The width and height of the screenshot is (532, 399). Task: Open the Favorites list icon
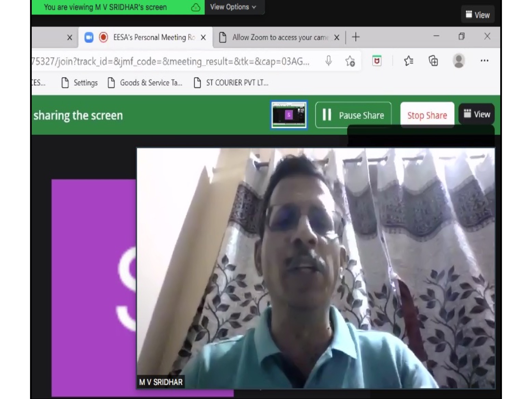(408, 61)
